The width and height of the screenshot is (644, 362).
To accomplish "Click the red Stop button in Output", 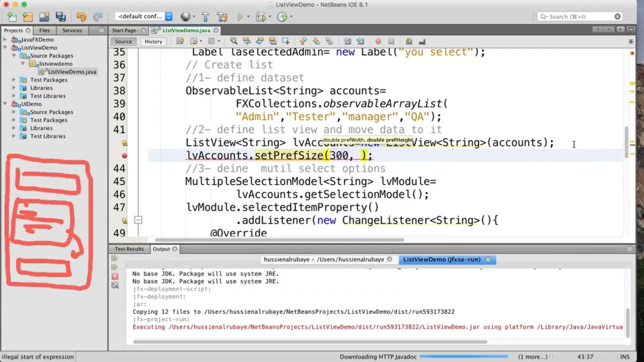I will tap(115, 276).
